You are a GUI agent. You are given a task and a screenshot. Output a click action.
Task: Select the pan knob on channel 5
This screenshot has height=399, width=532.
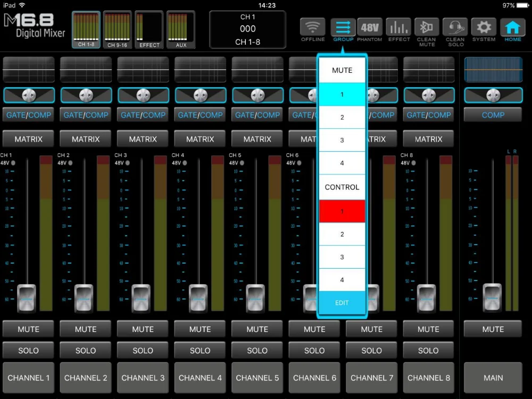click(258, 95)
